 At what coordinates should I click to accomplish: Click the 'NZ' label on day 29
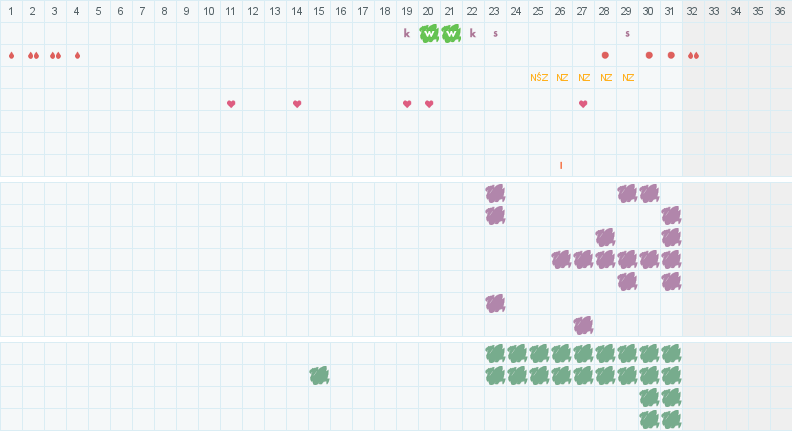(627, 77)
